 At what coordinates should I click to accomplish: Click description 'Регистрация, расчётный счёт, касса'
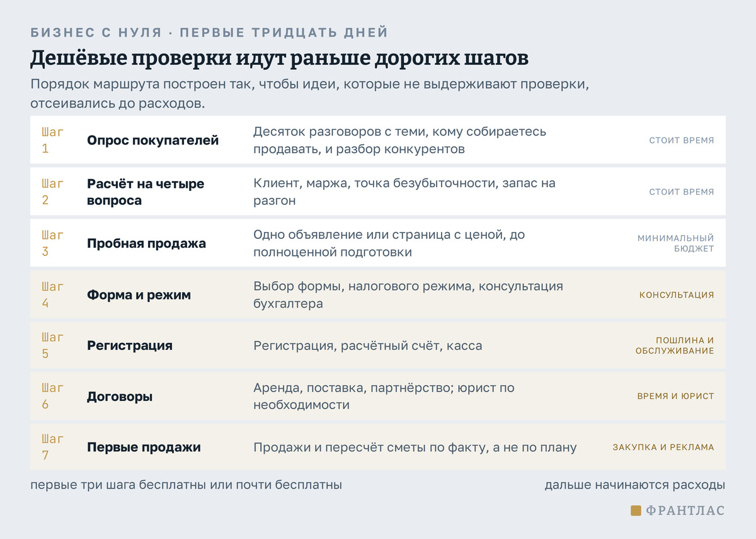368,345
